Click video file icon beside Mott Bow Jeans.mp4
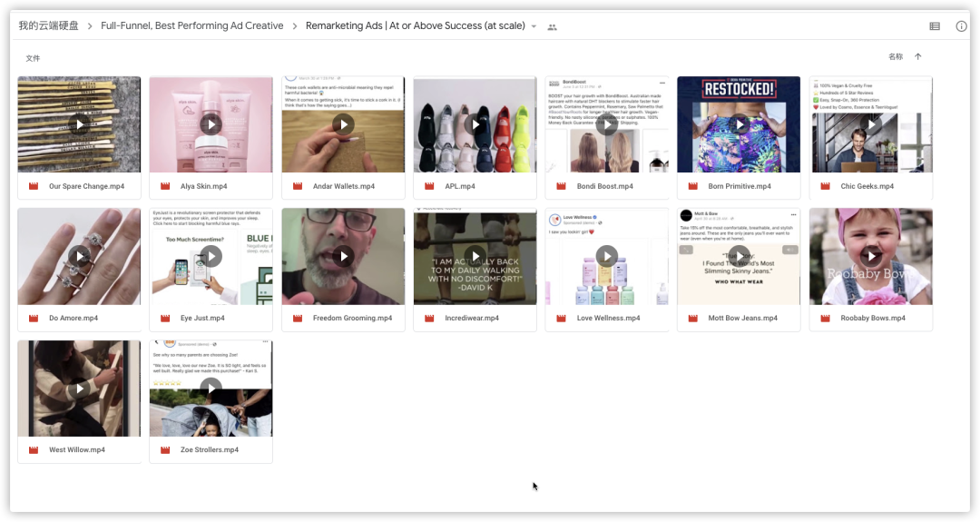This screenshot has height=522, width=980. pos(693,319)
